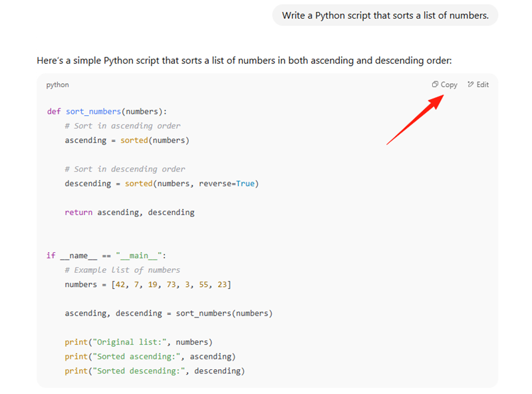Viewport: 532px width, 394px height.
Task: Click the sort_numbers(numbers) call assignment line
Action: click(168, 313)
